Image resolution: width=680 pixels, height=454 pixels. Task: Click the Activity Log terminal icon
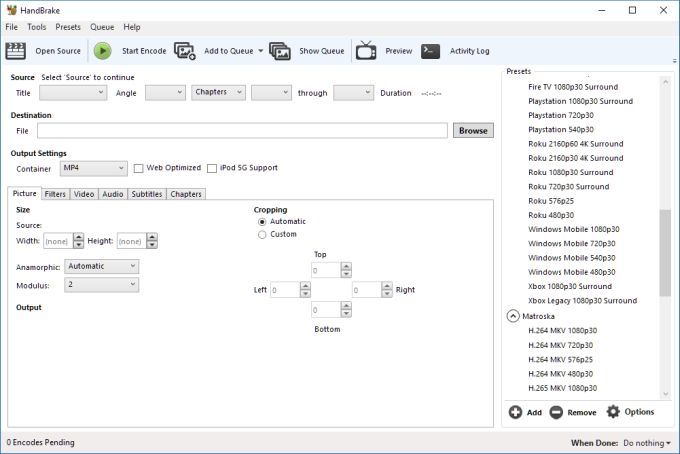point(430,51)
